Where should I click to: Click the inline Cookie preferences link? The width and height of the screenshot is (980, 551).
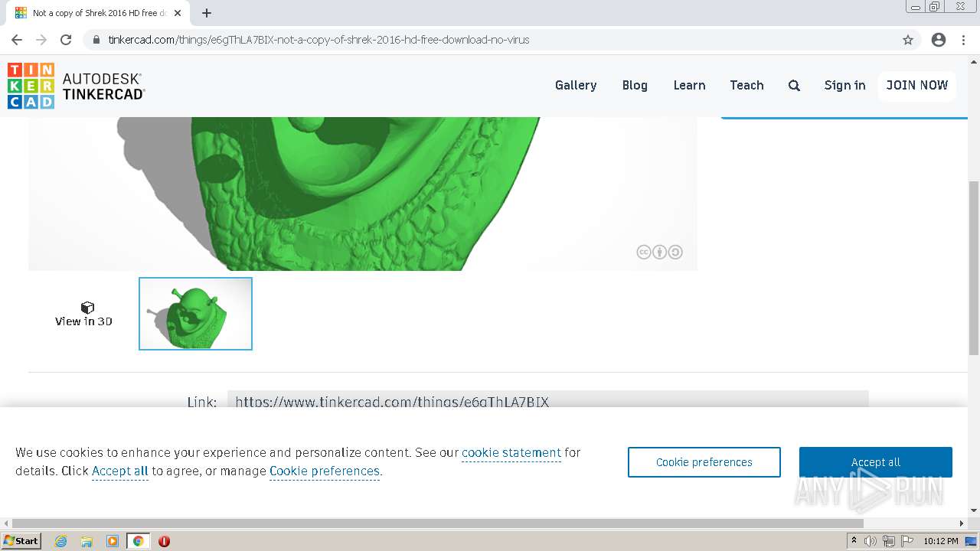click(x=325, y=471)
